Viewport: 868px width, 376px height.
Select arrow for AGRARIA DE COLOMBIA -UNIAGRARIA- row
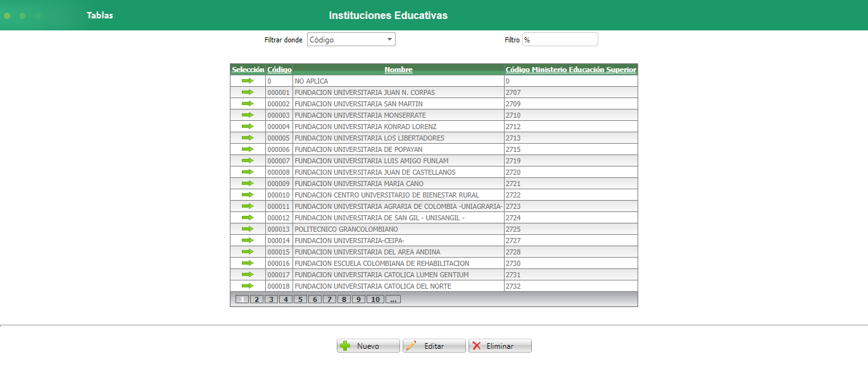pyautogui.click(x=248, y=206)
